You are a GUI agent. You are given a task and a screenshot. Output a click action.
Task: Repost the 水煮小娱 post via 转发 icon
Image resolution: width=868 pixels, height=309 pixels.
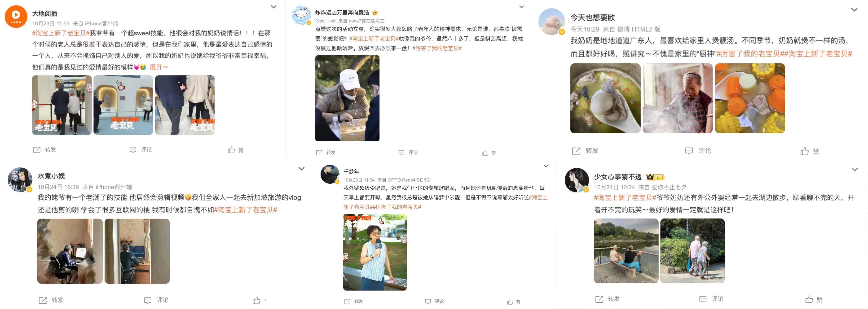click(x=51, y=300)
